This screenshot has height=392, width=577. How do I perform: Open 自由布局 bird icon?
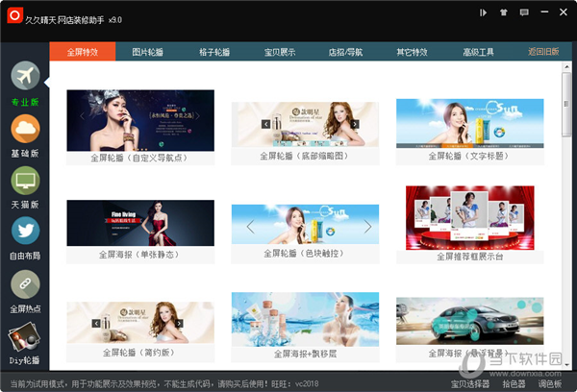25,231
